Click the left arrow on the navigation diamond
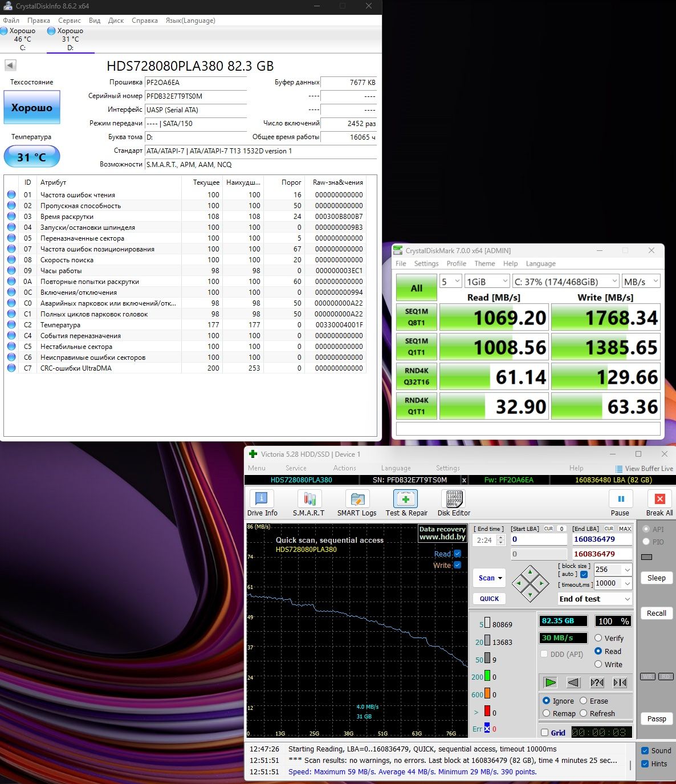The image size is (676, 784). click(519, 583)
